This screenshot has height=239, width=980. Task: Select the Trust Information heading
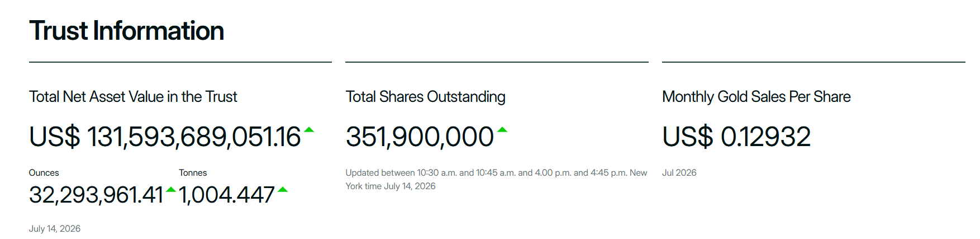[x=126, y=31]
